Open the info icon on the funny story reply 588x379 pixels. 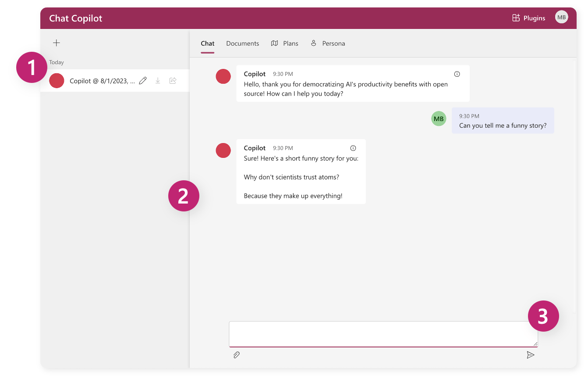coord(353,148)
